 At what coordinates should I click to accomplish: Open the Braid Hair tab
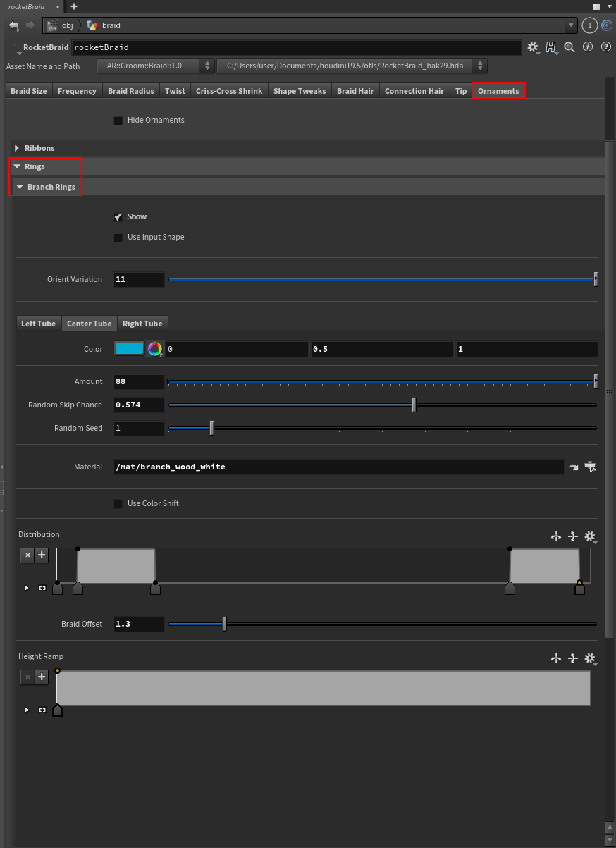pyautogui.click(x=355, y=91)
